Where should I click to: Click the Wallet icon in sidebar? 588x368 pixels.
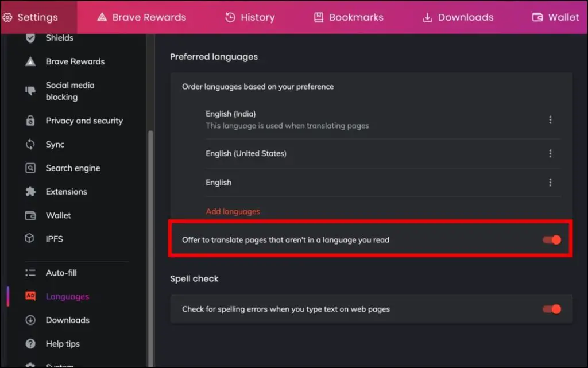30,215
